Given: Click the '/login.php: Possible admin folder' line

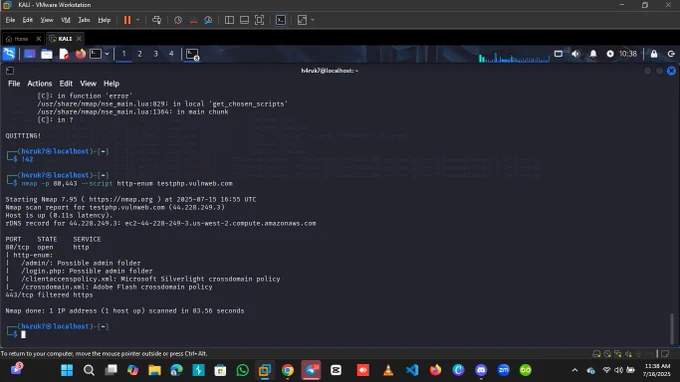Looking at the screenshot, I should [87, 271].
